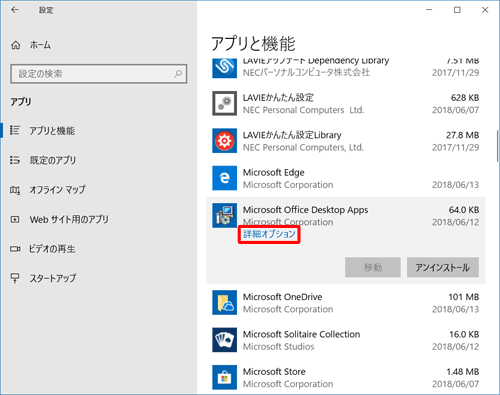This screenshot has height=395, width=500.
Task: Click the search magnifier icon
Action: [x=178, y=74]
